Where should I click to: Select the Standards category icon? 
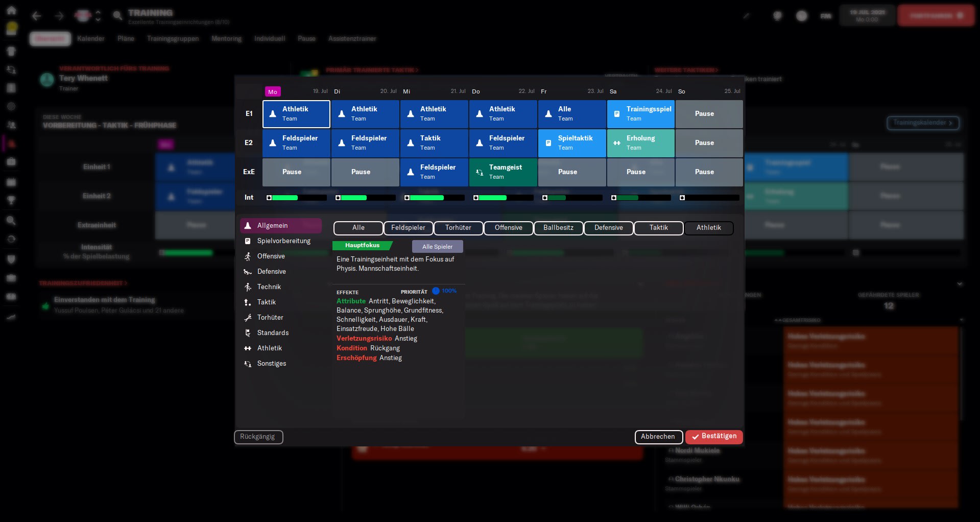pyautogui.click(x=248, y=333)
